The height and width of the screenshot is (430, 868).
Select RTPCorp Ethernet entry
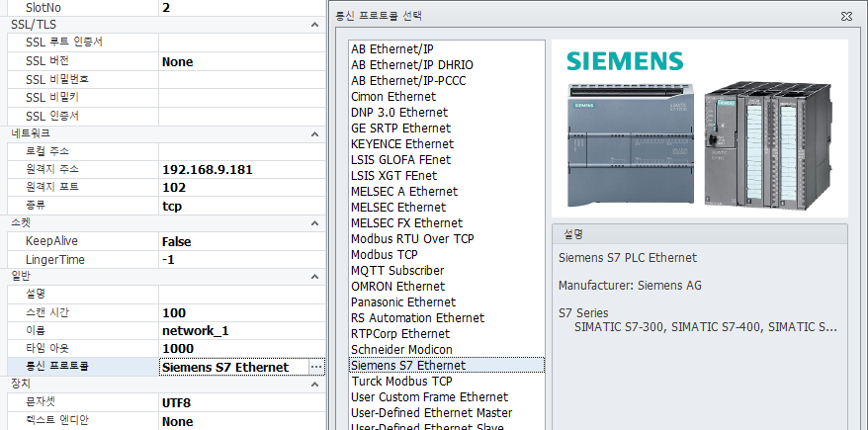point(446,334)
